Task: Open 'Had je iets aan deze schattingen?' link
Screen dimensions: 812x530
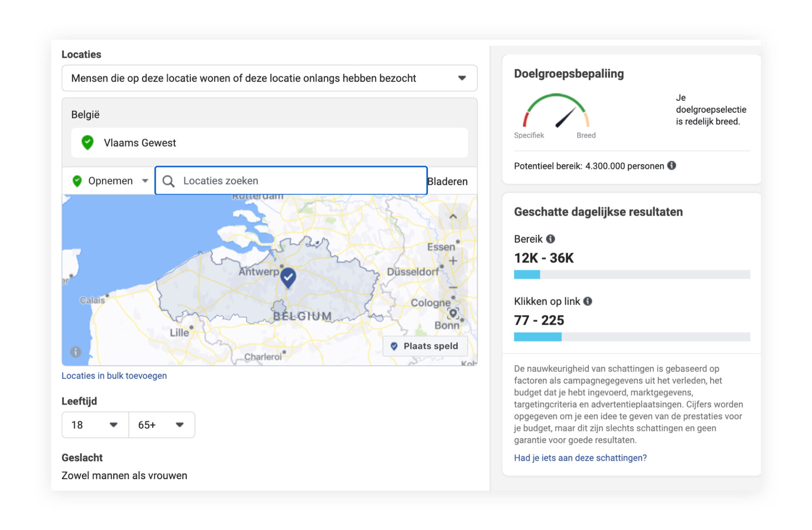Action: (x=580, y=458)
